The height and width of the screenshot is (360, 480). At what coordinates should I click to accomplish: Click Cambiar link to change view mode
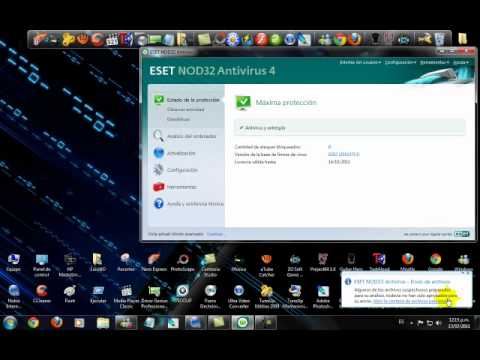(215, 234)
